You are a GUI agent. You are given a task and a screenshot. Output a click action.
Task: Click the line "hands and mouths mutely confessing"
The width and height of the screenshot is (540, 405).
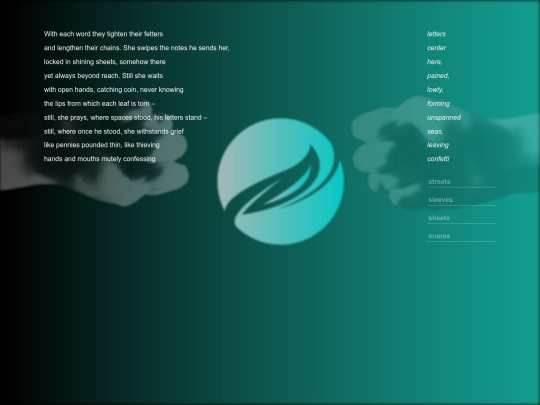[100, 159]
